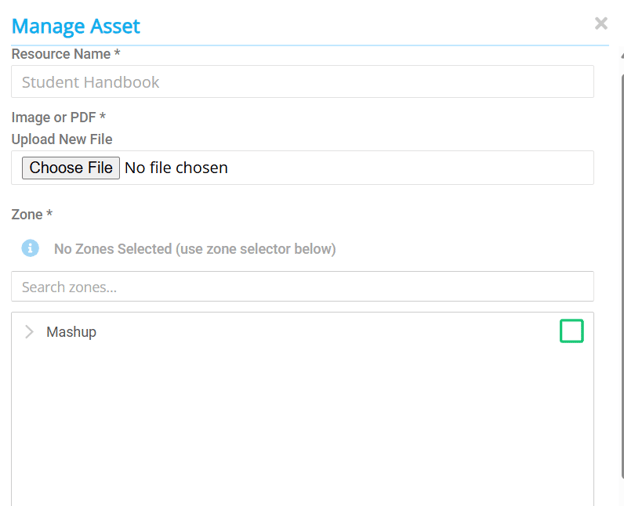
Task: Select the Mashup zone label
Action: pyautogui.click(x=71, y=332)
